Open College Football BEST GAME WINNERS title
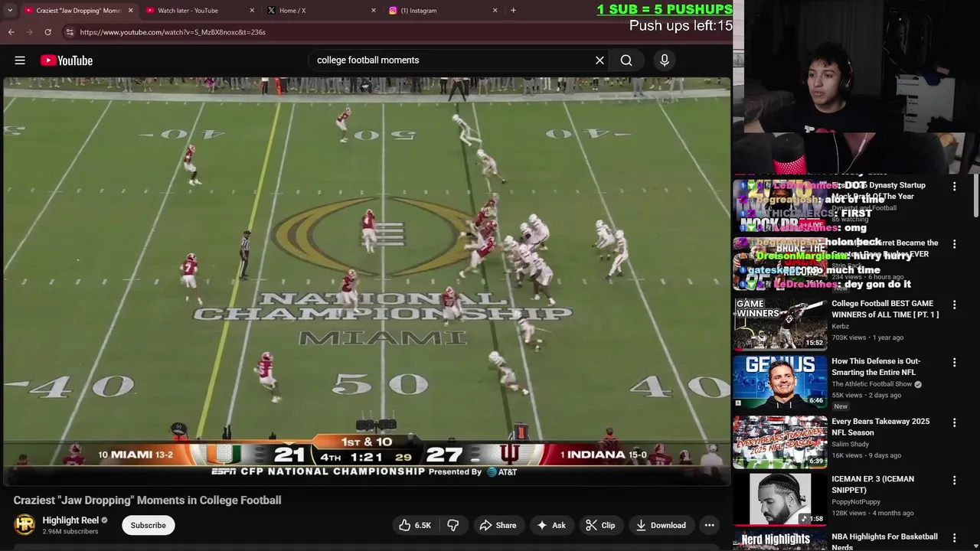Screen dimensions: 980x551 tap(885, 309)
